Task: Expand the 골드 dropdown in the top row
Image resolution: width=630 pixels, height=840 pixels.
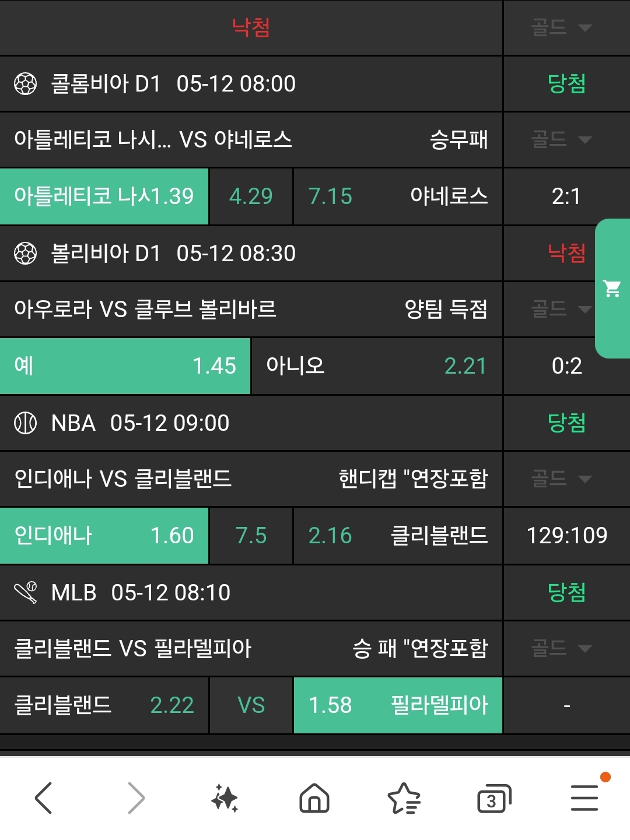Action: point(561,27)
